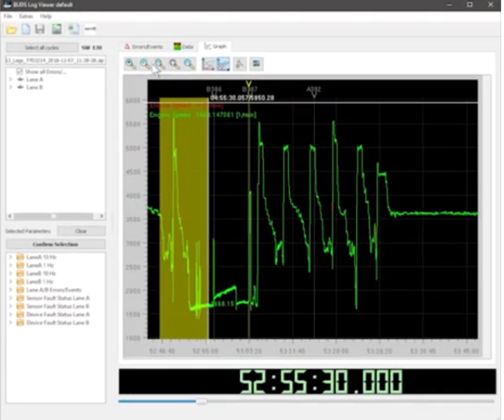Click the open folder toolbar icon
This screenshot has width=504, height=420.
click(x=11, y=30)
